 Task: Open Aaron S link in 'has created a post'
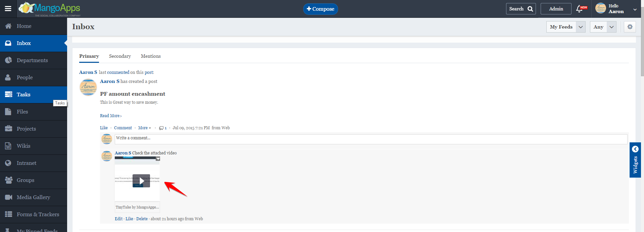[110, 82]
